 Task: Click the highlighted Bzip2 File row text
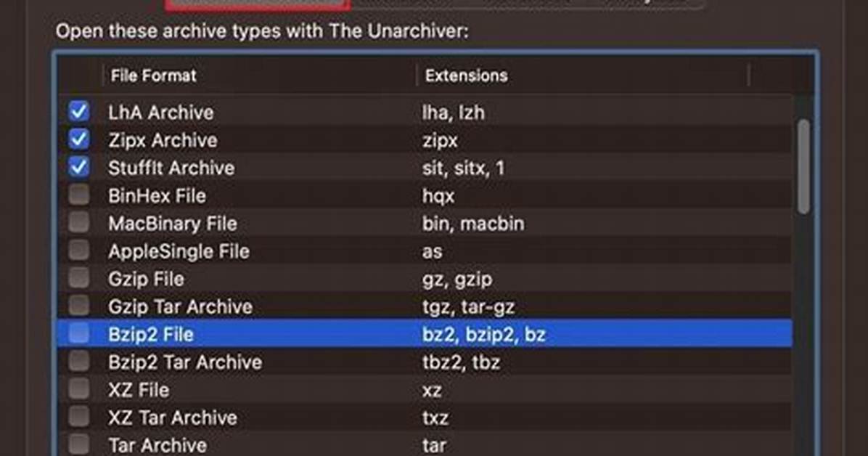point(150,334)
